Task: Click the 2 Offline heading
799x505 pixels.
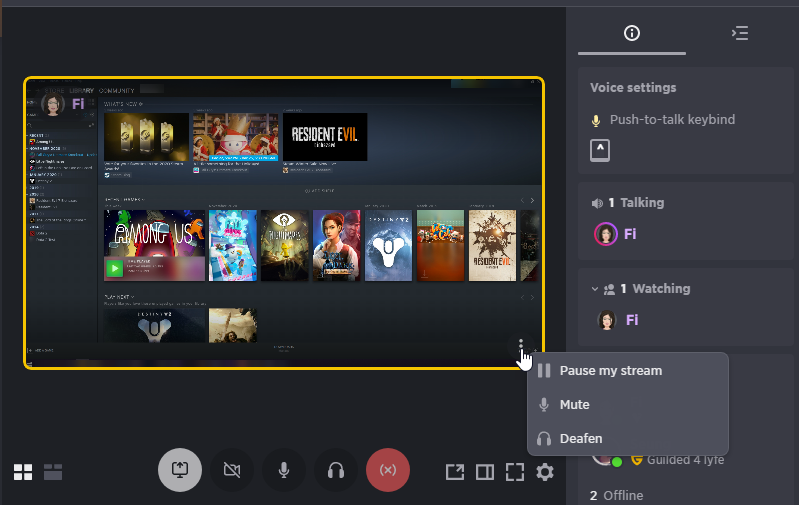Action: (x=616, y=495)
